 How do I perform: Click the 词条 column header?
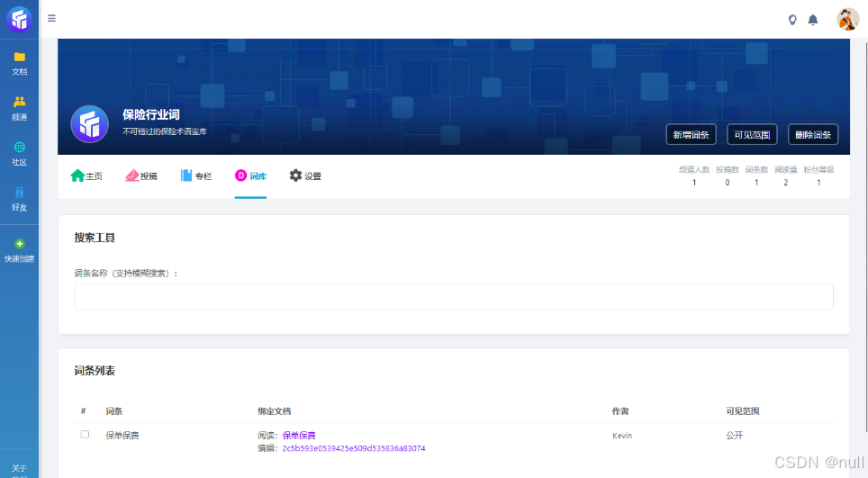pyautogui.click(x=114, y=411)
